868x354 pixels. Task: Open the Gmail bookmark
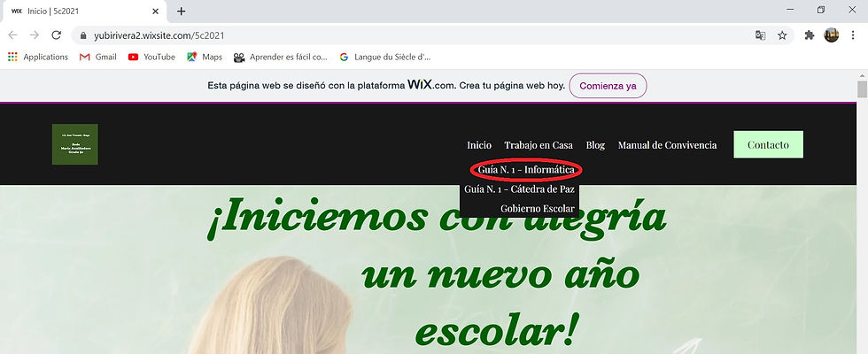[x=98, y=57]
